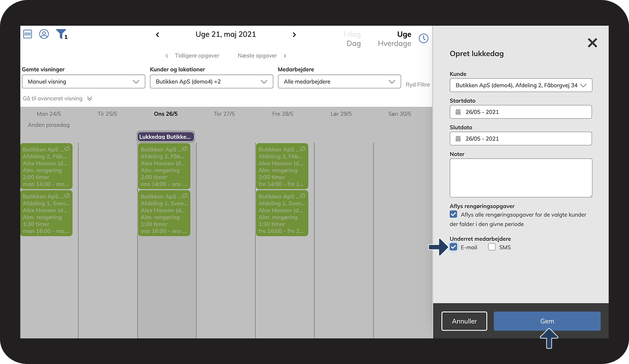The width and height of the screenshot is (629, 364).
Task: Click the Gem button
Action: pos(547,321)
